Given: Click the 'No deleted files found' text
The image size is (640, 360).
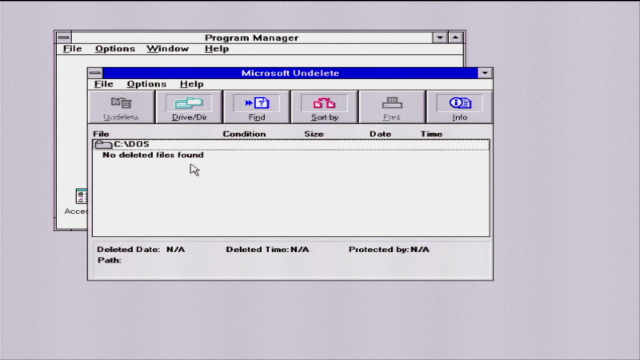Looking at the screenshot, I should point(153,155).
